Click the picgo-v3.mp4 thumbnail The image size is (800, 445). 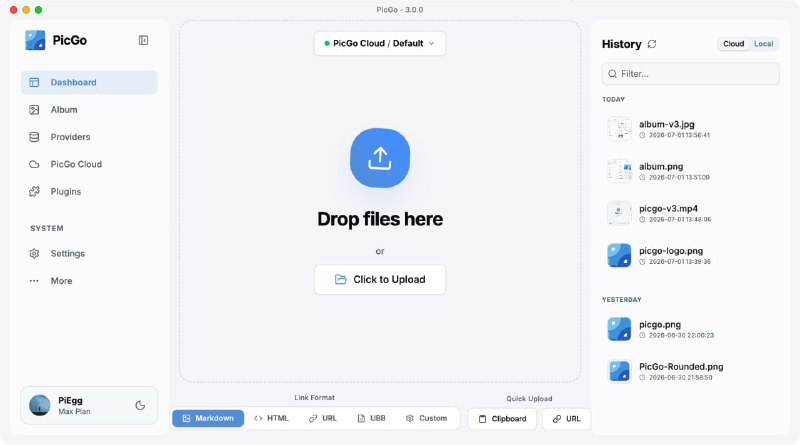619,213
